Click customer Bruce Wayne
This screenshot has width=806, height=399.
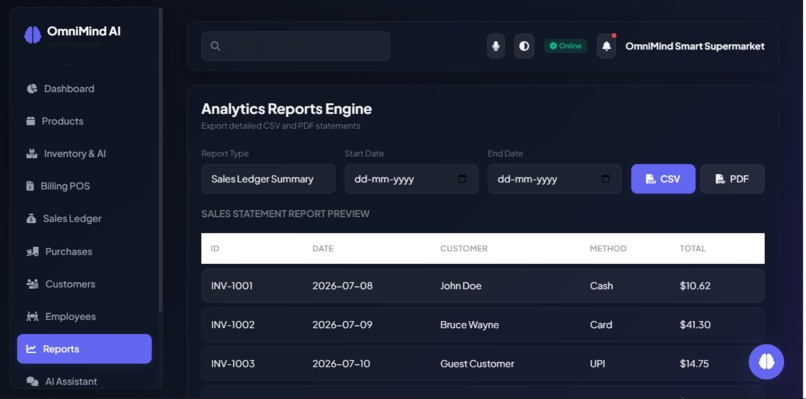point(469,325)
